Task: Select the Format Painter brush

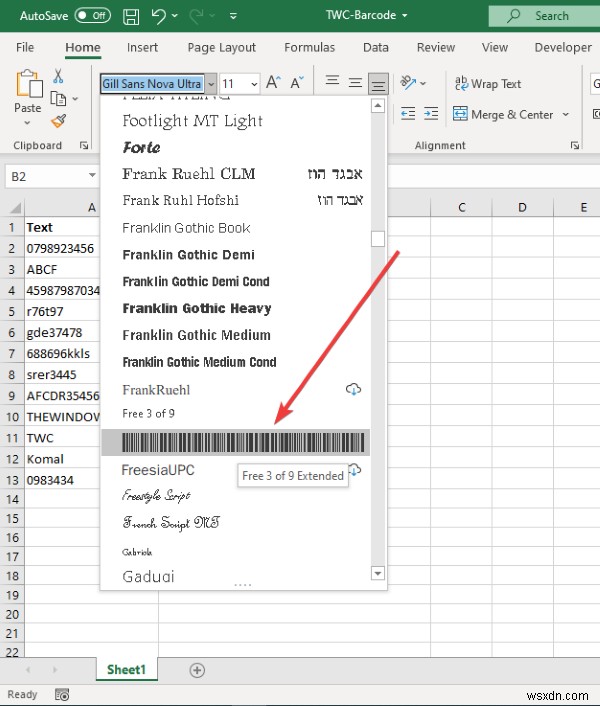Action: [x=59, y=121]
